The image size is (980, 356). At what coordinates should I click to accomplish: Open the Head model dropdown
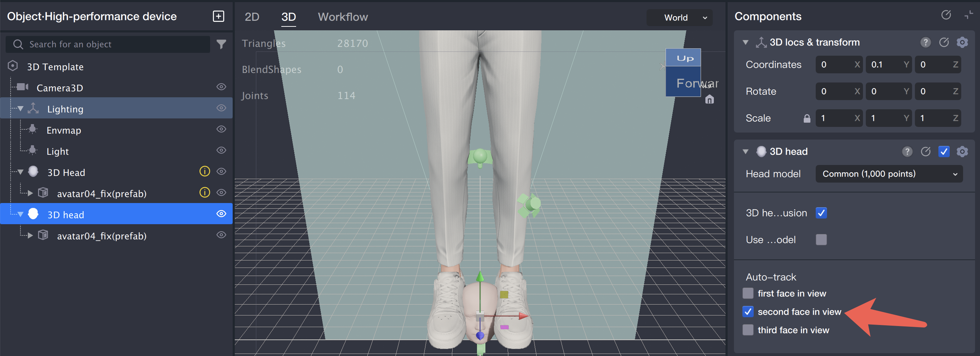point(889,174)
